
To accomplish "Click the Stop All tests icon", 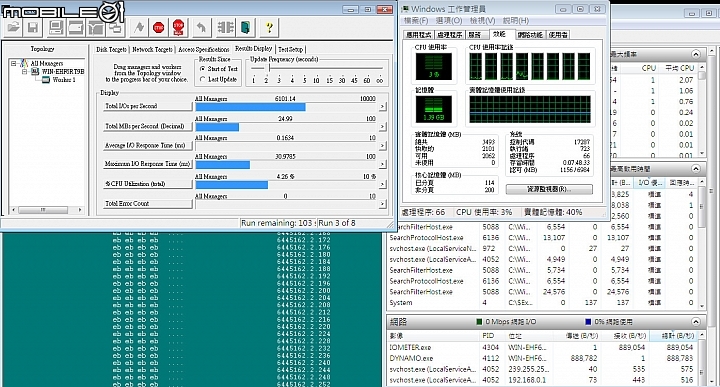I will tap(178, 28).
